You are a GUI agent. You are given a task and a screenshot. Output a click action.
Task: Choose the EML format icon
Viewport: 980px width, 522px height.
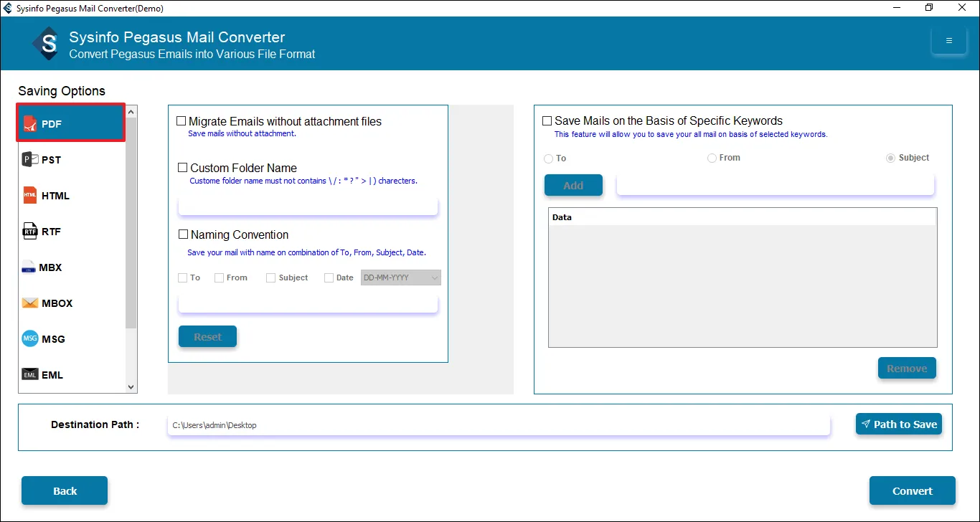(x=30, y=375)
